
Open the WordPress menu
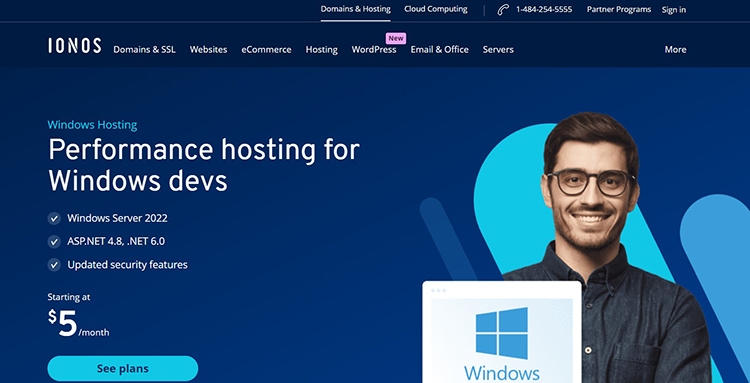[374, 50]
